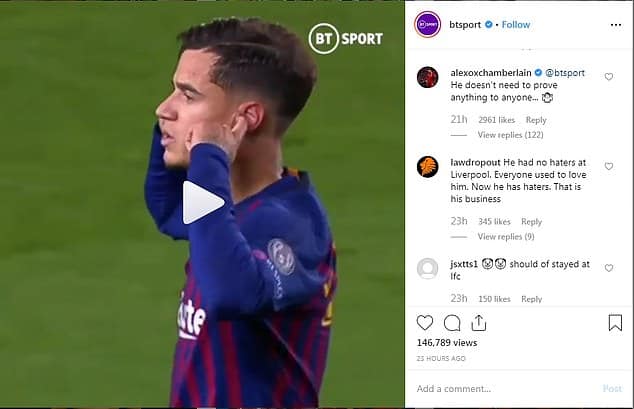Open comment bubble icon under post
The image size is (634, 409).
tap(452, 323)
